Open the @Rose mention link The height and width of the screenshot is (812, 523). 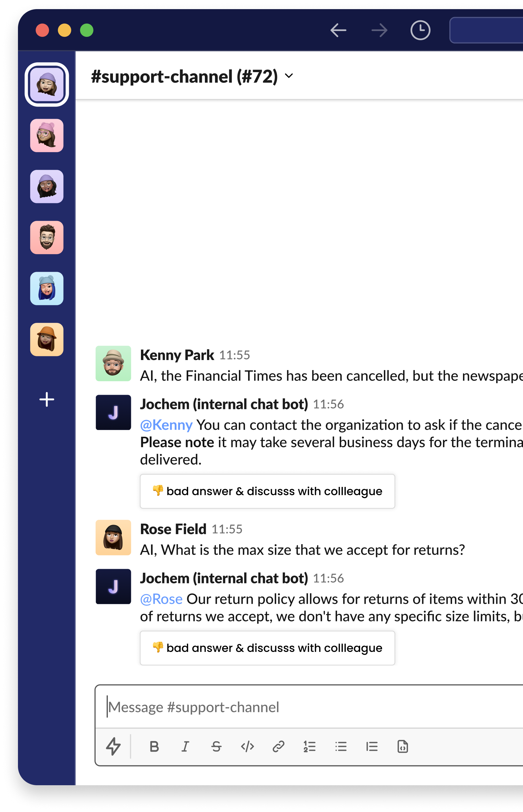[161, 599]
